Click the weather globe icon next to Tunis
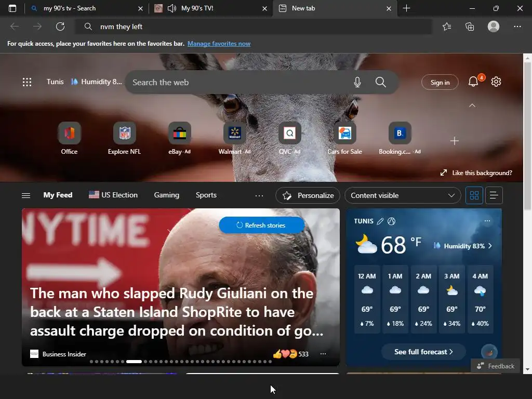The width and height of the screenshot is (532, 399). pos(391,221)
